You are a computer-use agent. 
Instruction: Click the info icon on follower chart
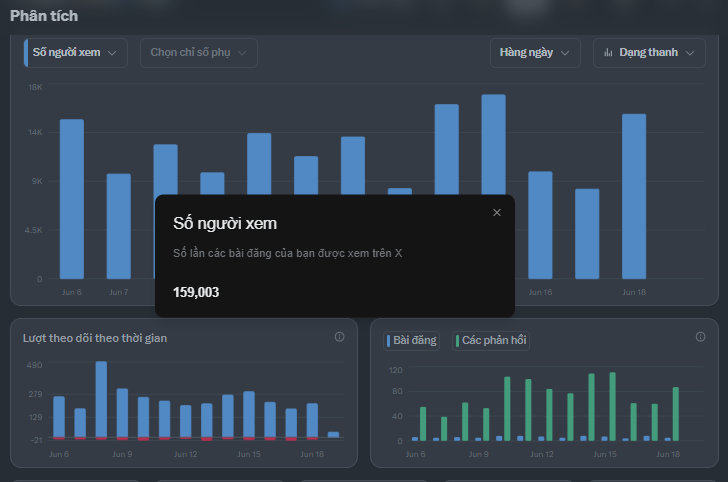coord(339,337)
